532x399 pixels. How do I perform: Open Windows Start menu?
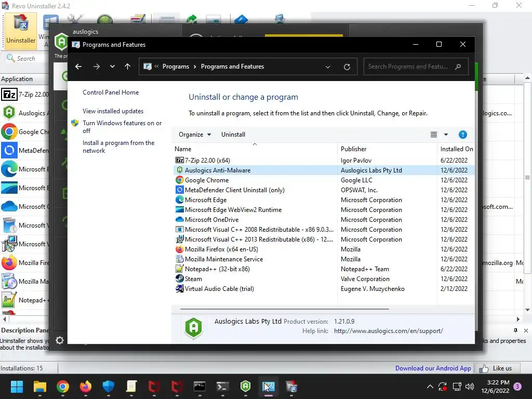[x=17, y=387]
